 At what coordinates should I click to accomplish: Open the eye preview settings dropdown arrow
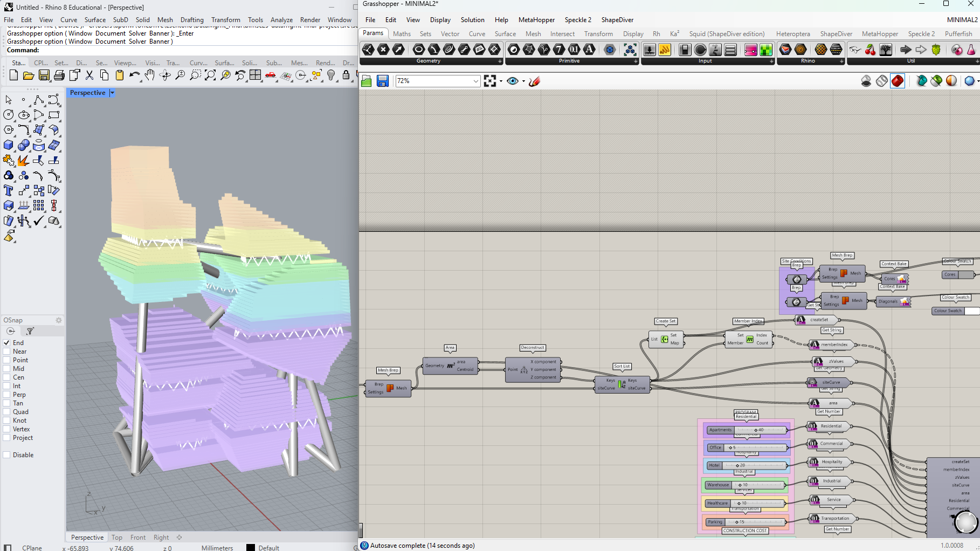point(523,81)
